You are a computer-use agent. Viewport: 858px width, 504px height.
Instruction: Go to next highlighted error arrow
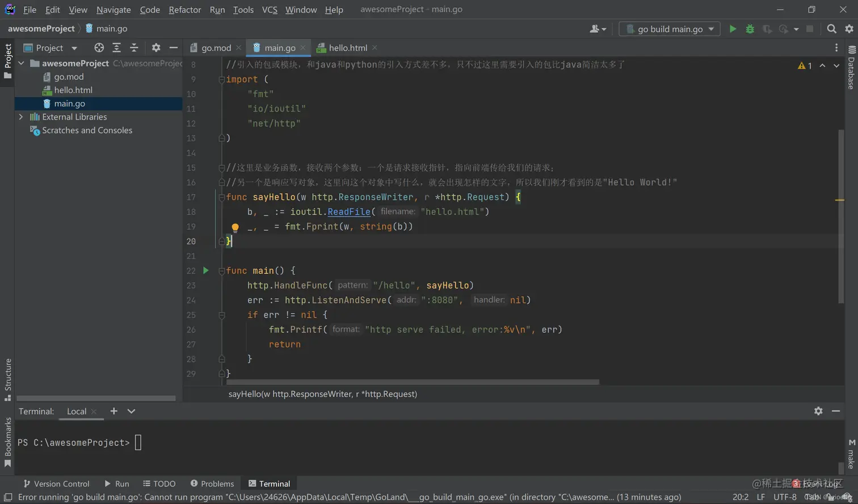click(836, 66)
